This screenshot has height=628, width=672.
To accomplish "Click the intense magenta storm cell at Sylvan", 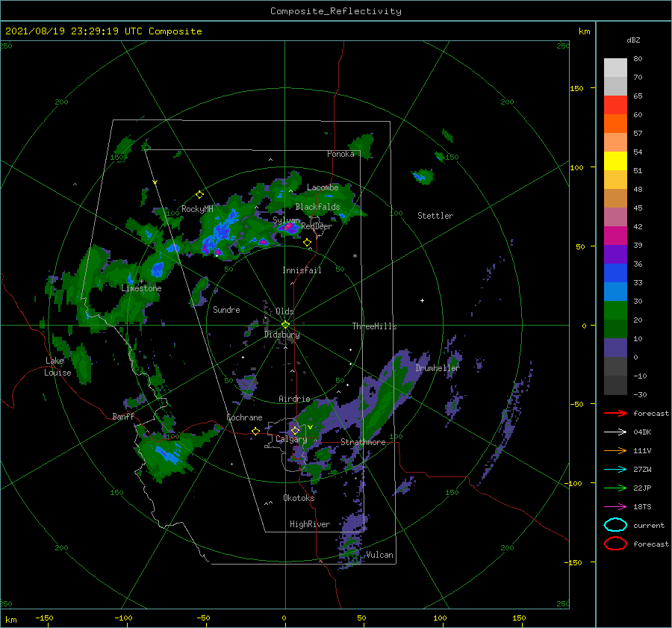I will (x=288, y=228).
